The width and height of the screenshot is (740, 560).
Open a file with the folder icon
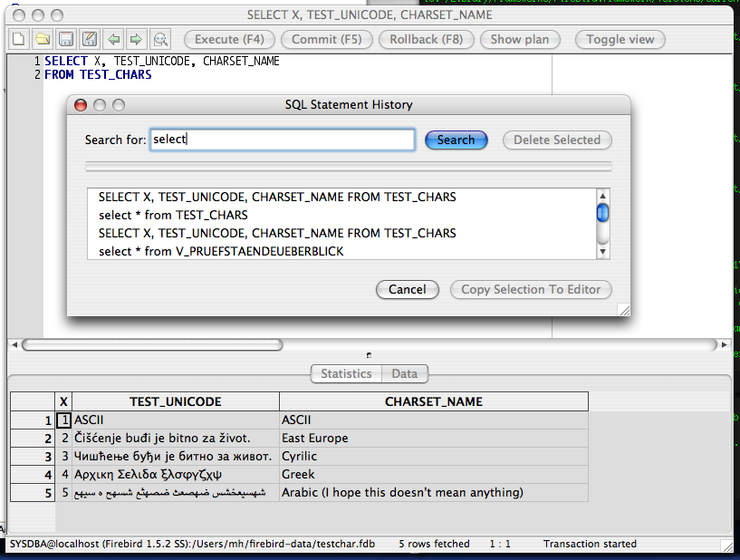(42, 39)
